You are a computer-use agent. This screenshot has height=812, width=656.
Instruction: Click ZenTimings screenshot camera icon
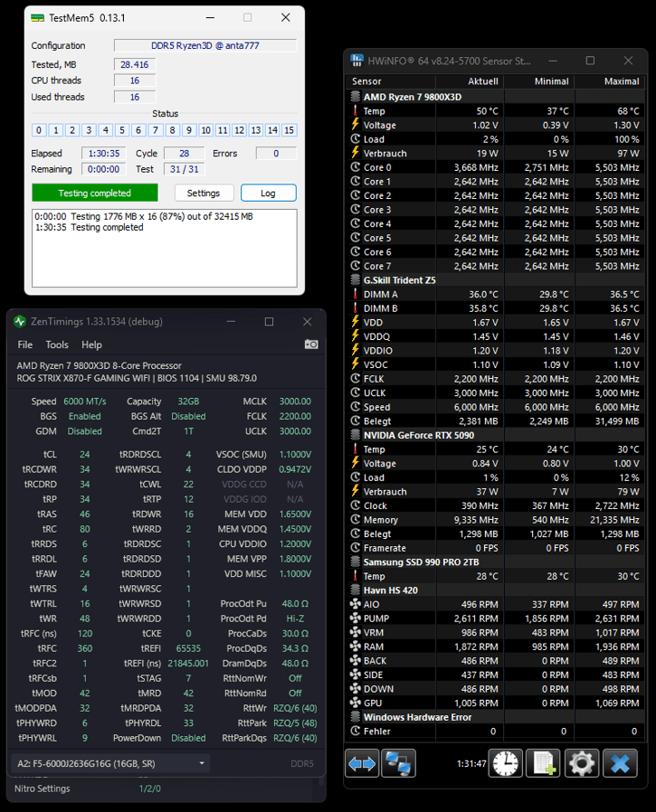point(311,345)
